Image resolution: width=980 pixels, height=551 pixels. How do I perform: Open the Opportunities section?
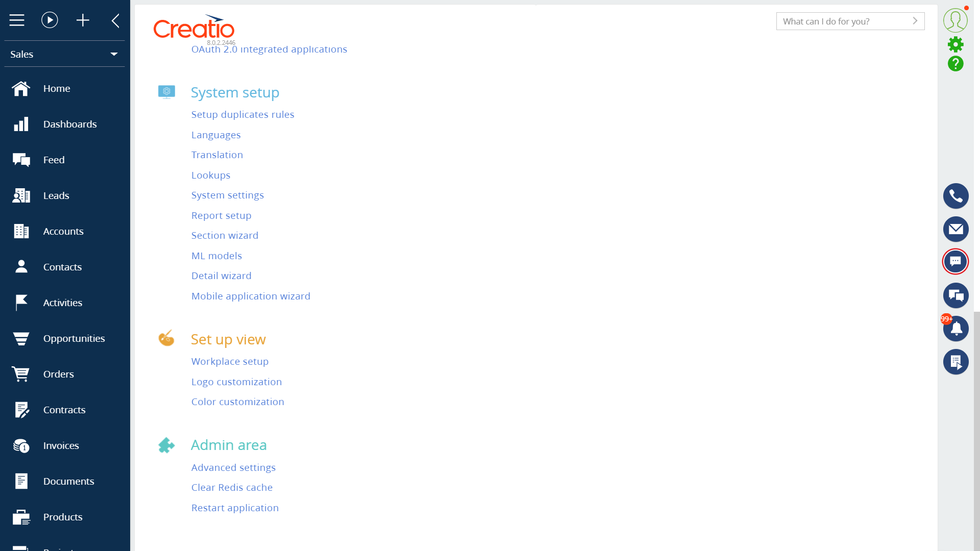[x=73, y=338]
